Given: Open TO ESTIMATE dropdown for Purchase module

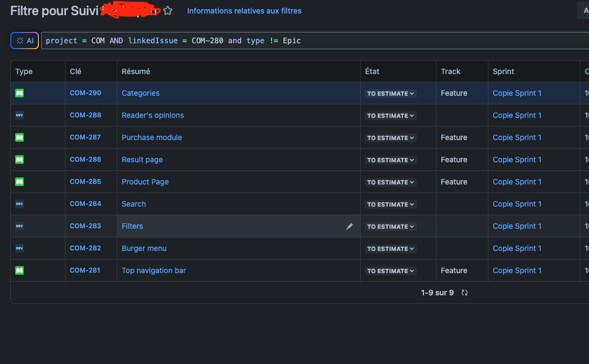Looking at the screenshot, I should pos(391,138).
